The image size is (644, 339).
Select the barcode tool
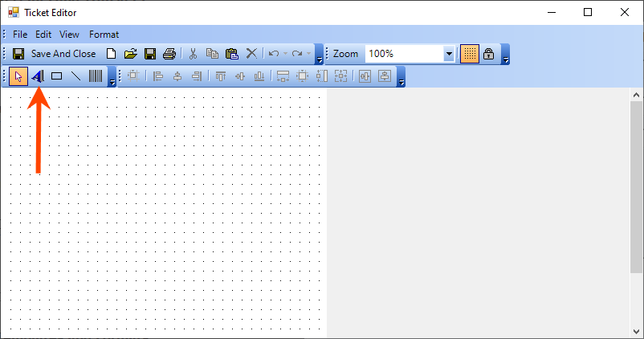coord(96,76)
